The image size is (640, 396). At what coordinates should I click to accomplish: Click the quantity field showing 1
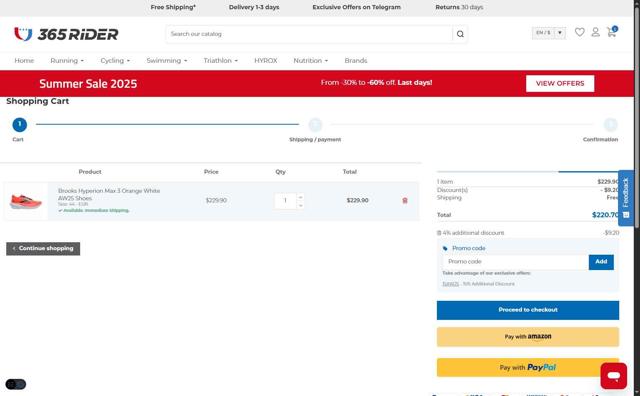(x=285, y=200)
